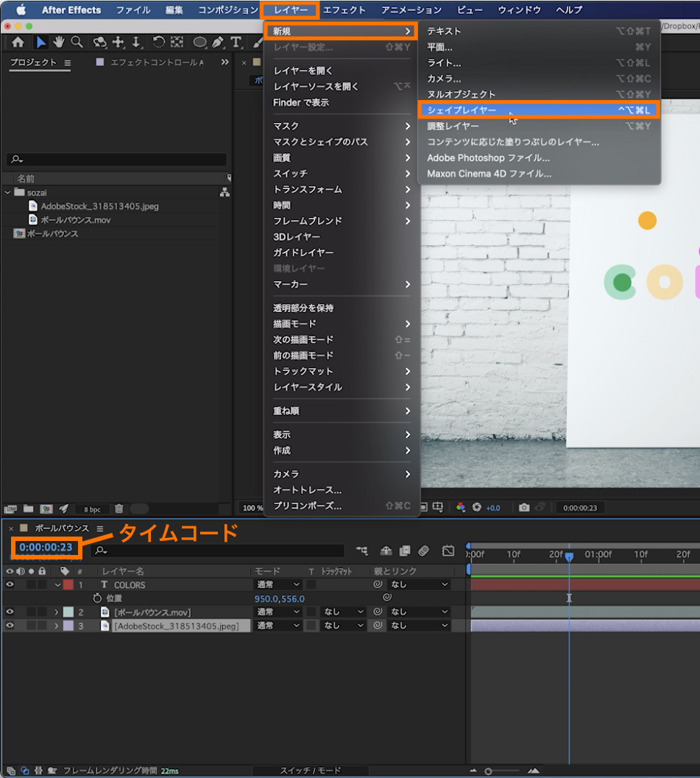Toggle preserve transparency box for ボールバウンス.mov layer
700x778 pixels.
coord(311,612)
